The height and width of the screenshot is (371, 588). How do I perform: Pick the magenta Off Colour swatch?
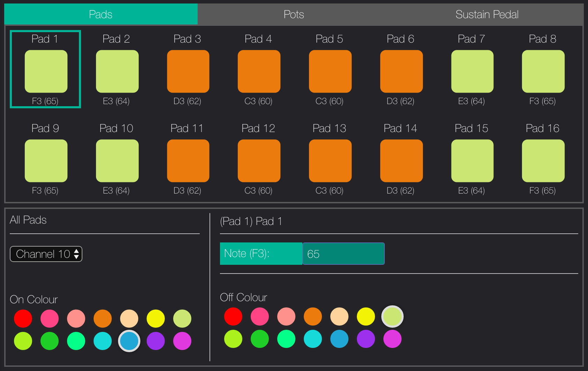coord(392,339)
